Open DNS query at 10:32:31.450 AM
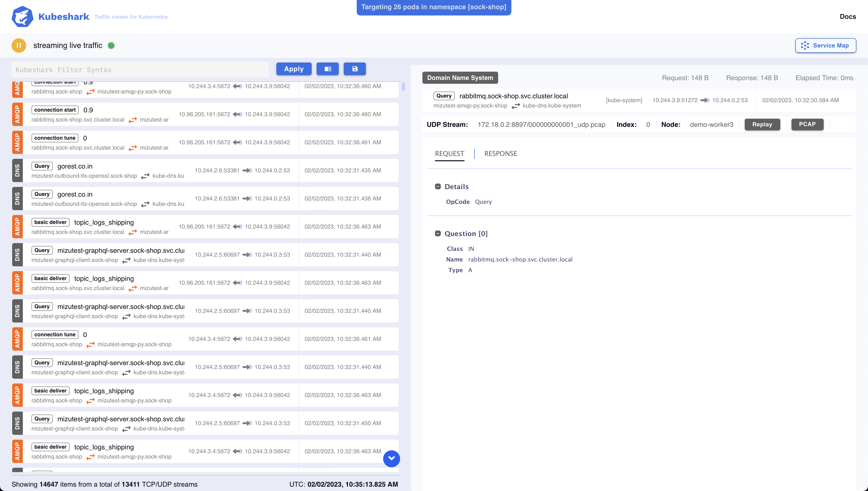The image size is (868, 491). pos(205,423)
